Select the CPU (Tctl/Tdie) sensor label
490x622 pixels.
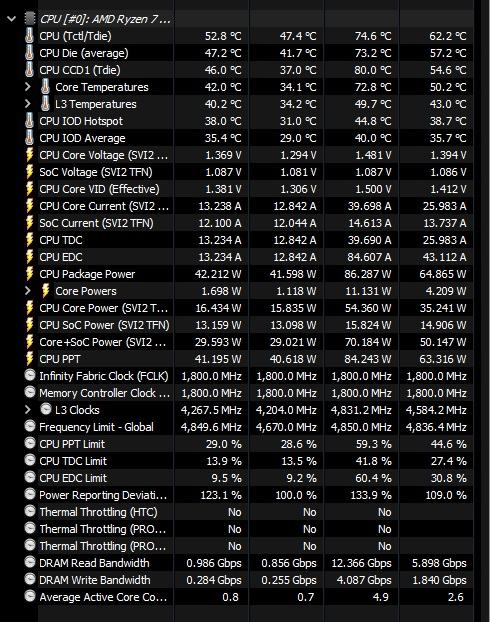tap(75, 36)
